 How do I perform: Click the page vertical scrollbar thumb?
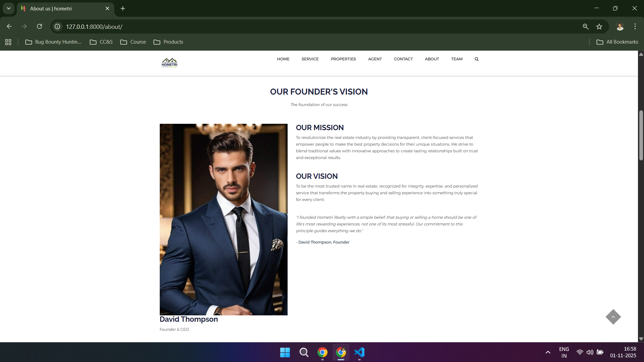point(641,135)
